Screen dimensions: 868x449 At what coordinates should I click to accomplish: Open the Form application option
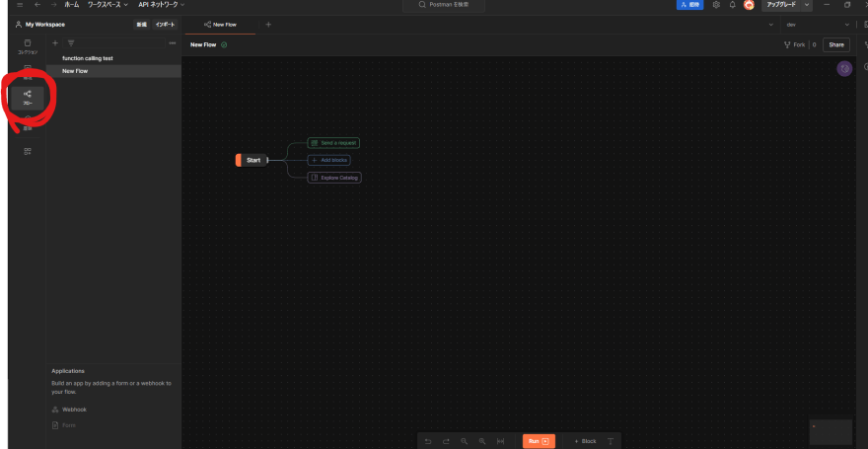click(x=64, y=425)
